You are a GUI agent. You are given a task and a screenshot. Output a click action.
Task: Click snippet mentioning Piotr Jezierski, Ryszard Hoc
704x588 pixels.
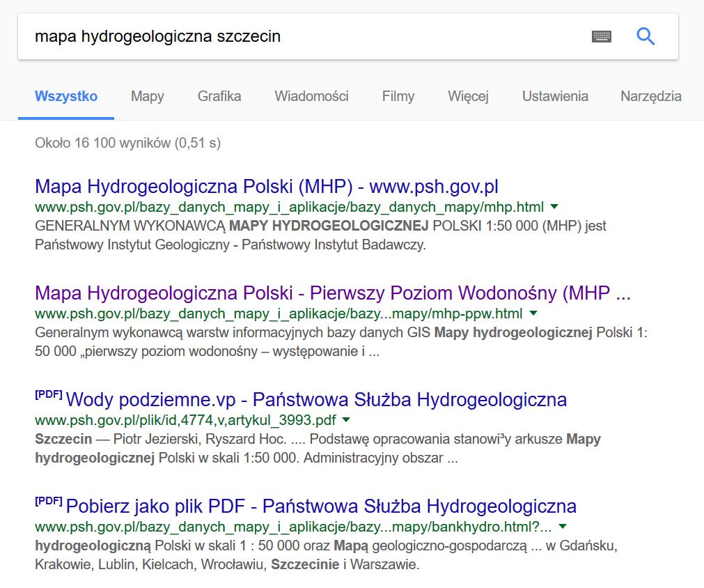(x=318, y=448)
